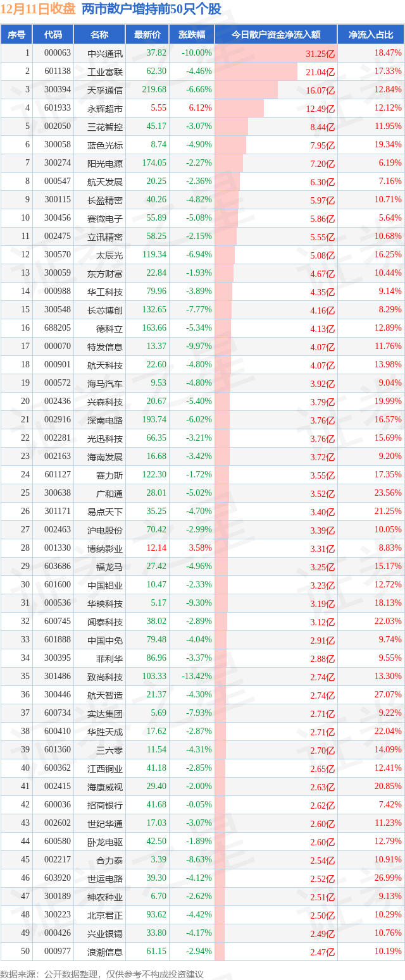Click the 净流入占比 column header

(371, 34)
